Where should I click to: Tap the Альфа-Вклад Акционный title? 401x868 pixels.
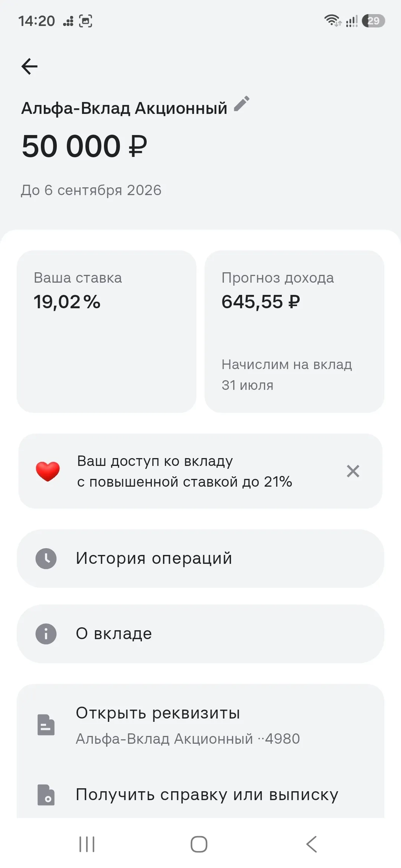pyautogui.click(x=124, y=108)
